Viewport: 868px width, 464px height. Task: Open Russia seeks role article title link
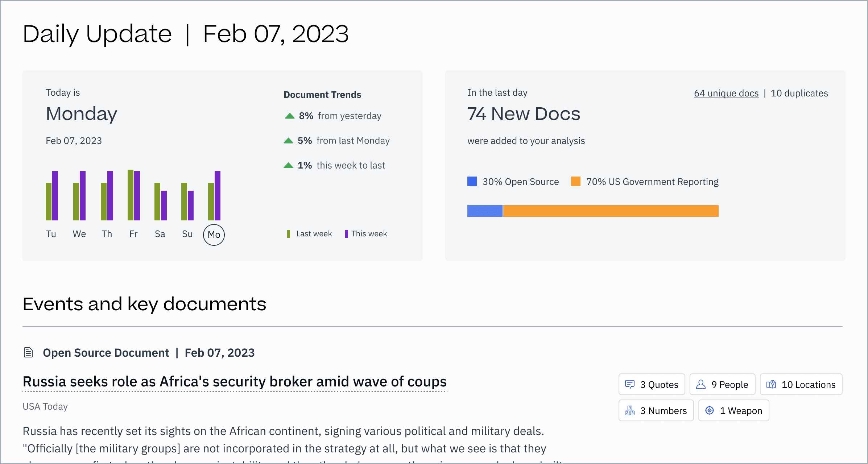click(235, 382)
